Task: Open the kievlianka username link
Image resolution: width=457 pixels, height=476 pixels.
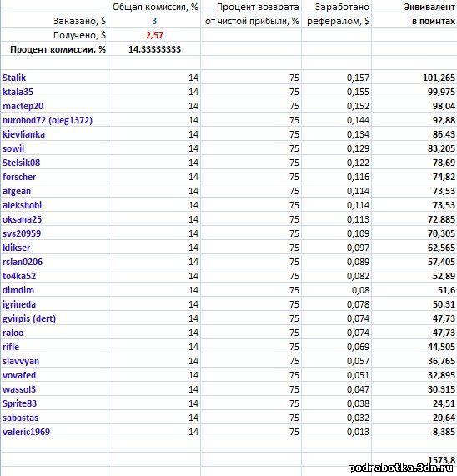Action: pyautogui.click(x=23, y=134)
